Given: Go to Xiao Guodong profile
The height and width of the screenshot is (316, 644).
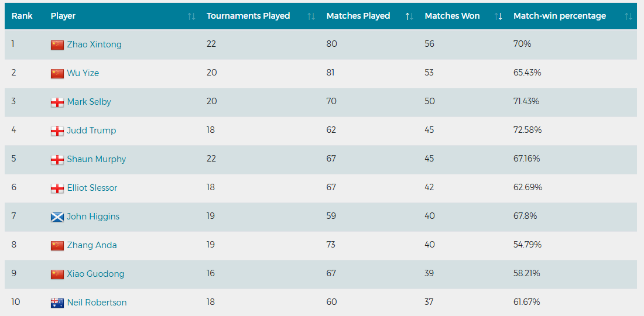Looking at the screenshot, I should point(95,274).
